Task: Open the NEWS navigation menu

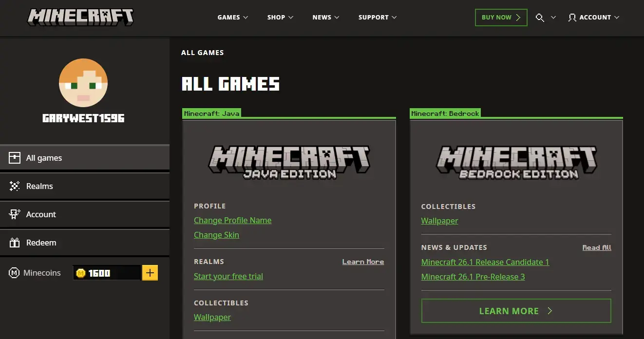Action: [x=326, y=18]
